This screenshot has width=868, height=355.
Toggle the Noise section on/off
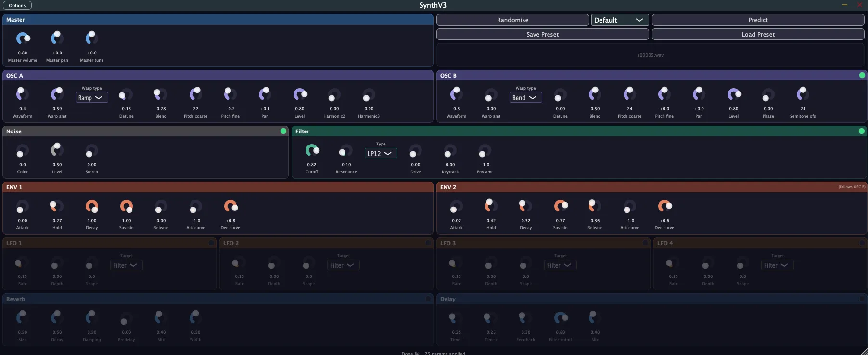[283, 131]
